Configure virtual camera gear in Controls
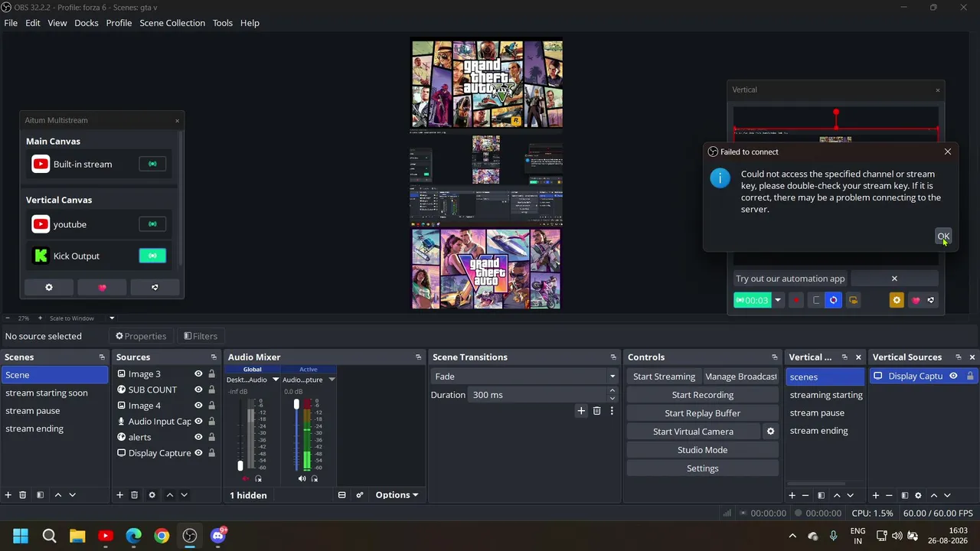The image size is (980, 551). [x=770, y=432]
